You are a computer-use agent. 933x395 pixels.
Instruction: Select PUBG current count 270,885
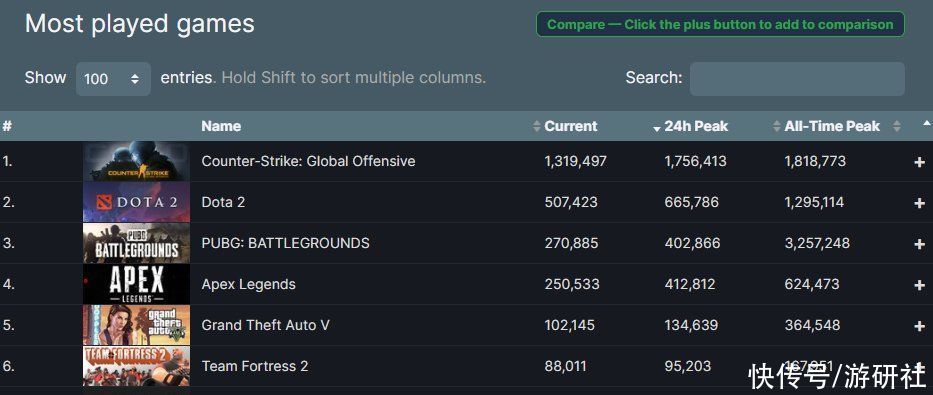tap(571, 243)
